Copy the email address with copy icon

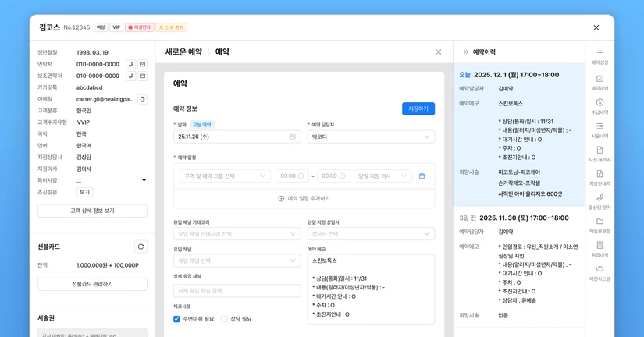click(x=143, y=99)
